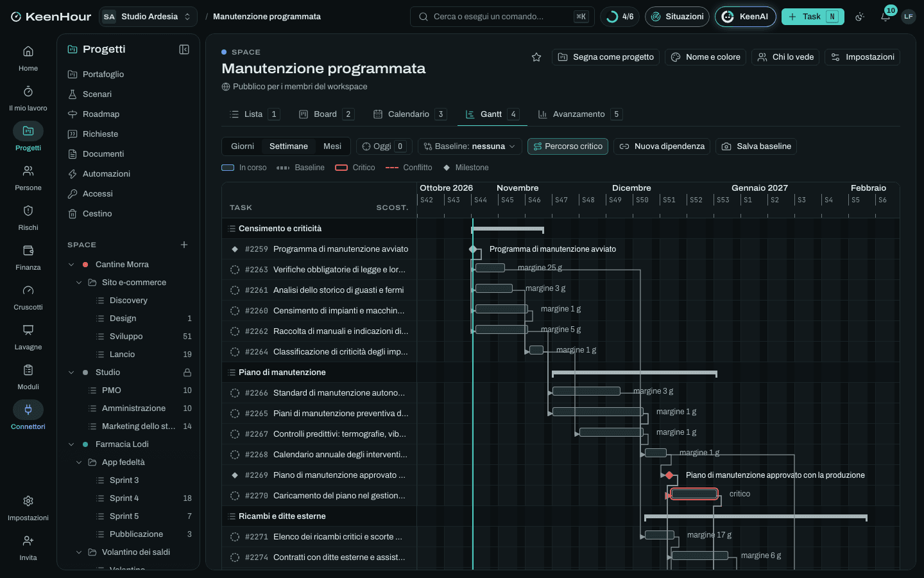924x578 pixels.
Task: Focus the Cerca o esegui un comando field
Action: pos(502,17)
